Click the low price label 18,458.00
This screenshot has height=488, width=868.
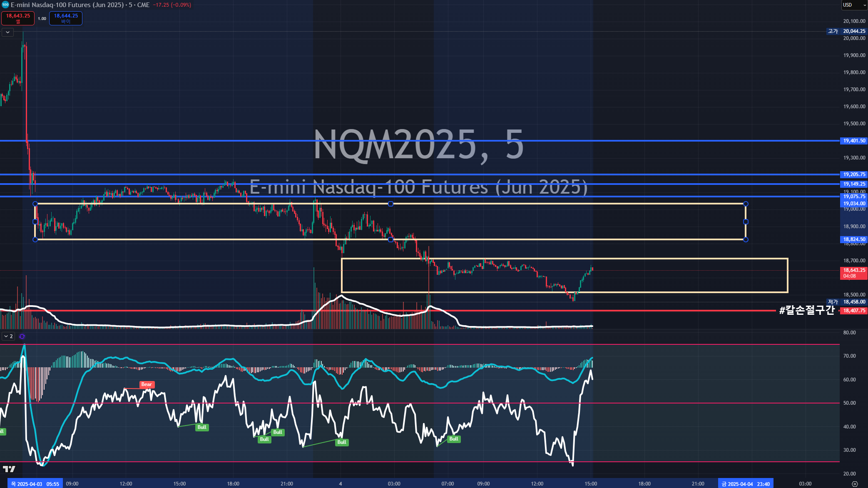(854, 302)
